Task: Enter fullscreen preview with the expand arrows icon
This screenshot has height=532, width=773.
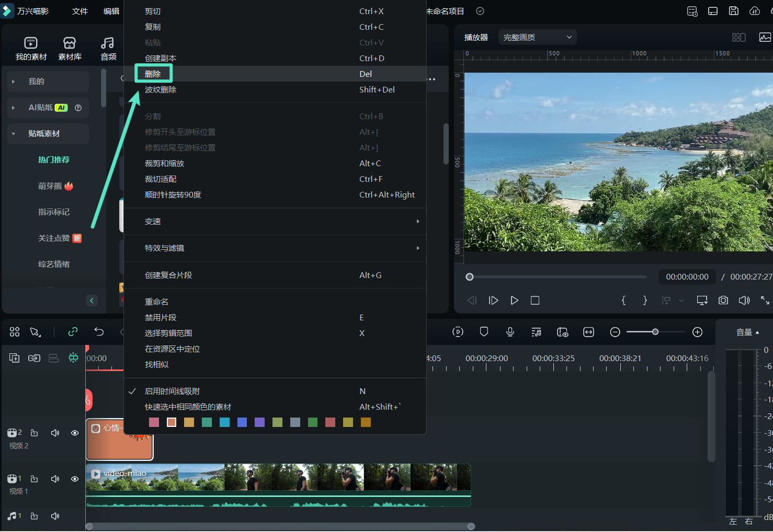Action: click(765, 300)
